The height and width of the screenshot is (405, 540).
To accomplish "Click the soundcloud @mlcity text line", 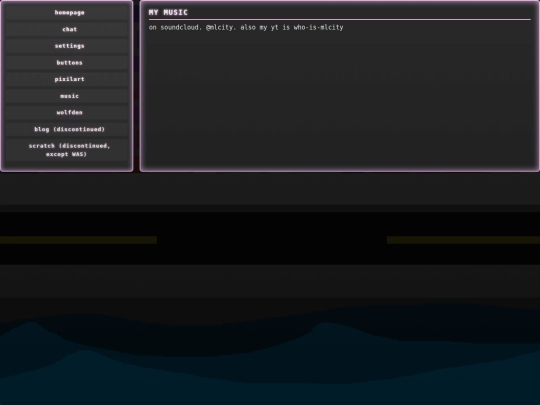I will coord(246,27).
